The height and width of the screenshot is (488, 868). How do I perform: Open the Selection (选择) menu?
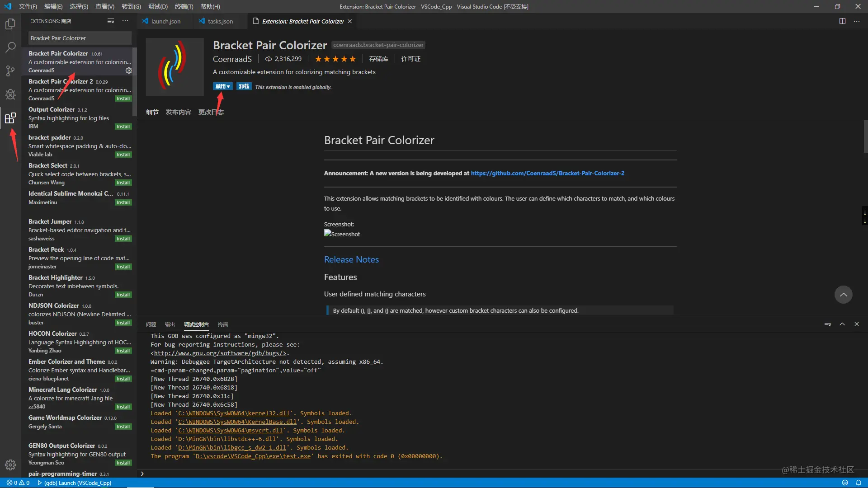coord(79,6)
